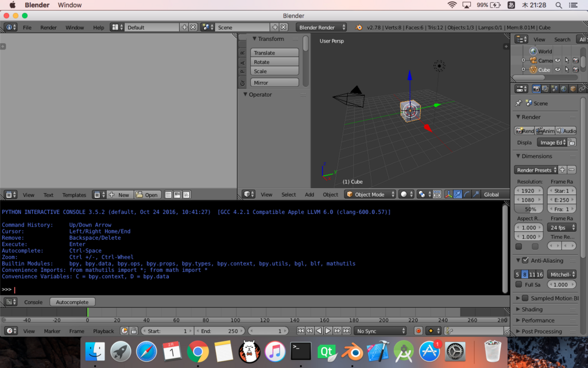Open the No Sync dropdown
Image resolution: width=588 pixels, height=368 pixels.
pyautogui.click(x=380, y=331)
